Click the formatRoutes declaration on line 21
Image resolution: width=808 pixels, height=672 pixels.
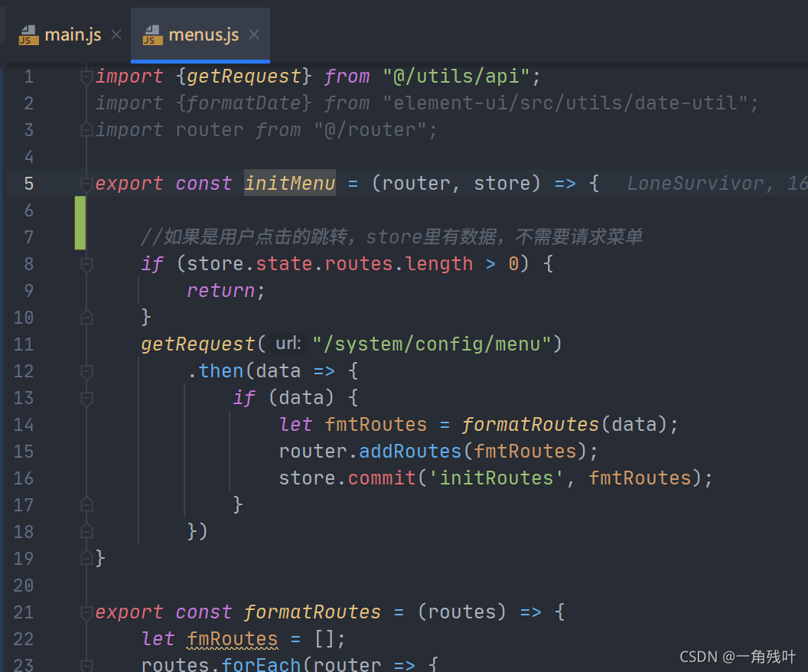tap(312, 612)
